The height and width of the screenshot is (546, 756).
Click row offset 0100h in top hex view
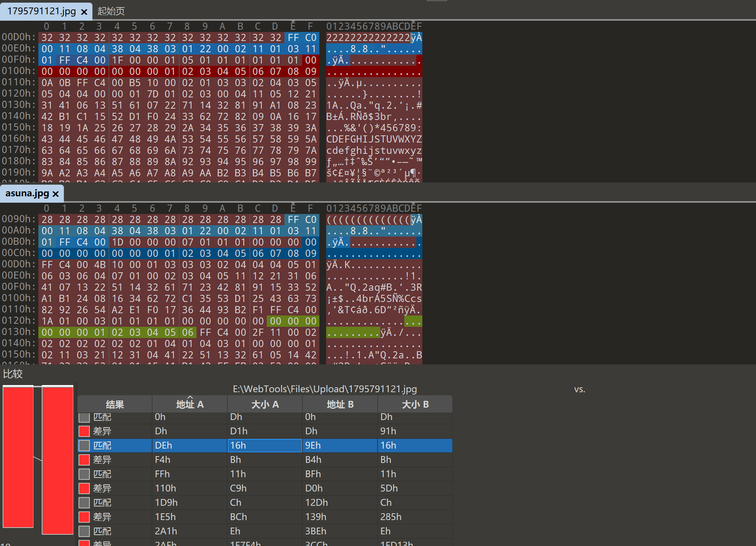pyautogui.click(x=19, y=71)
